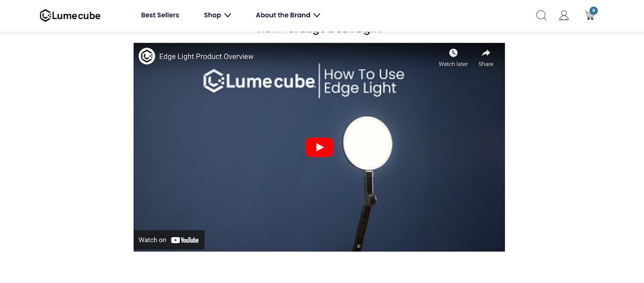The width and height of the screenshot is (644, 283).
Task: Click the Share arrow icon
Action: coord(486,53)
